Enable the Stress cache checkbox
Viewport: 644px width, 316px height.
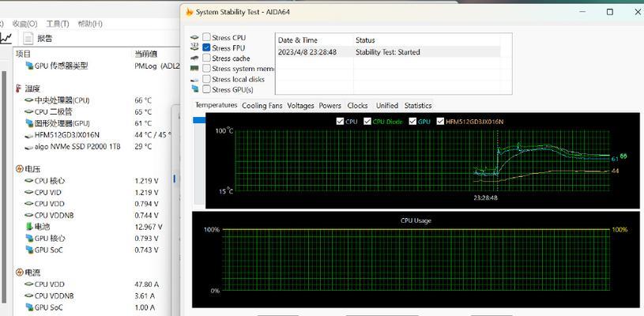(206, 58)
